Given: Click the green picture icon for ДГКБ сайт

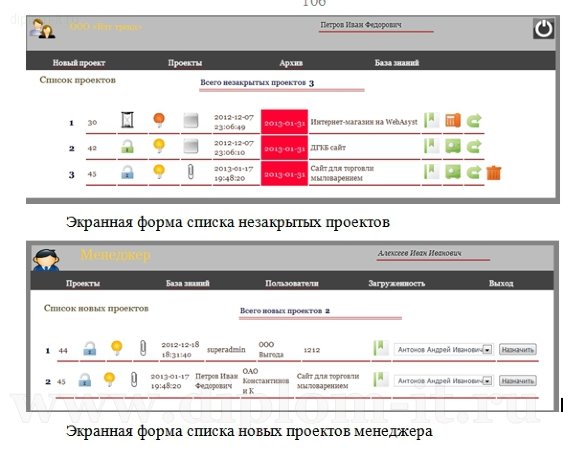Looking at the screenshot, I should click(453, 146).
